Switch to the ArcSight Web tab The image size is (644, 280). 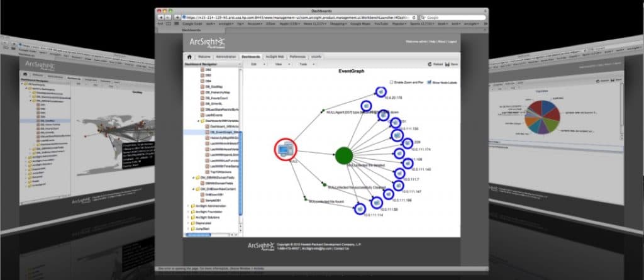click(275, 57)
